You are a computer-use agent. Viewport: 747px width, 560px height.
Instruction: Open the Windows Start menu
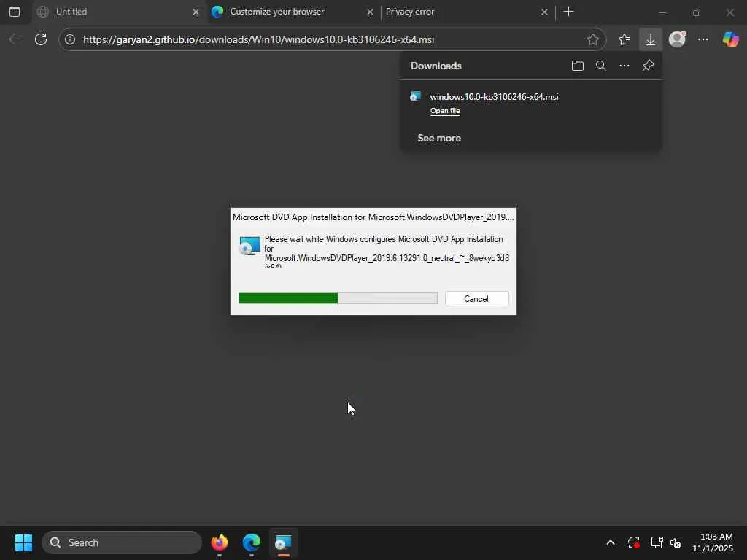(x=23, y=542)
